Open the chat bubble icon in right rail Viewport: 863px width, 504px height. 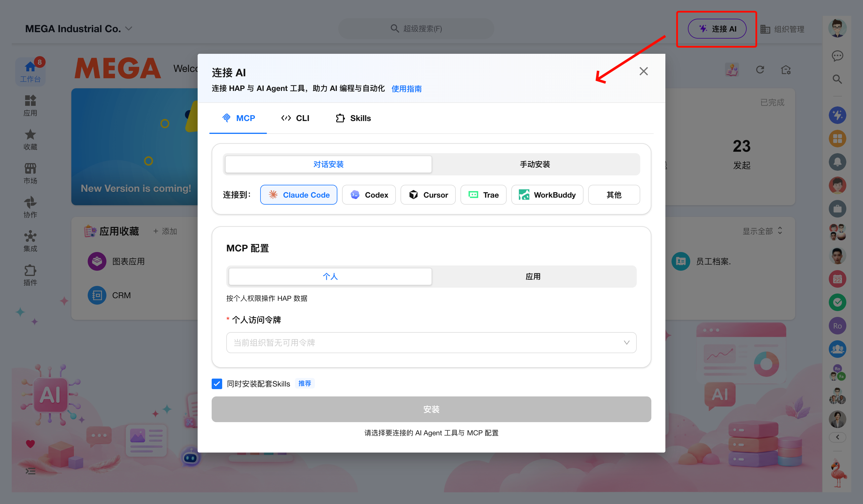837,56
